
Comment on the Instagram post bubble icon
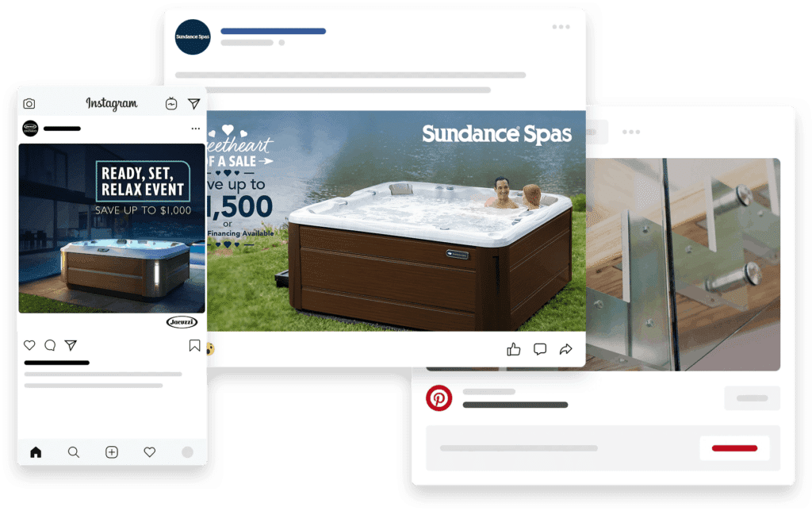point(50,345)
